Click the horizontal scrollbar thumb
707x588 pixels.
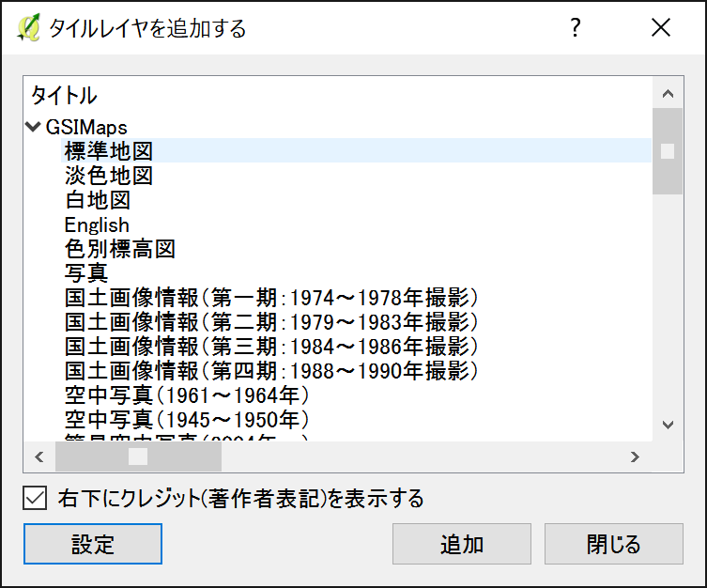click(x=138, y=456)
